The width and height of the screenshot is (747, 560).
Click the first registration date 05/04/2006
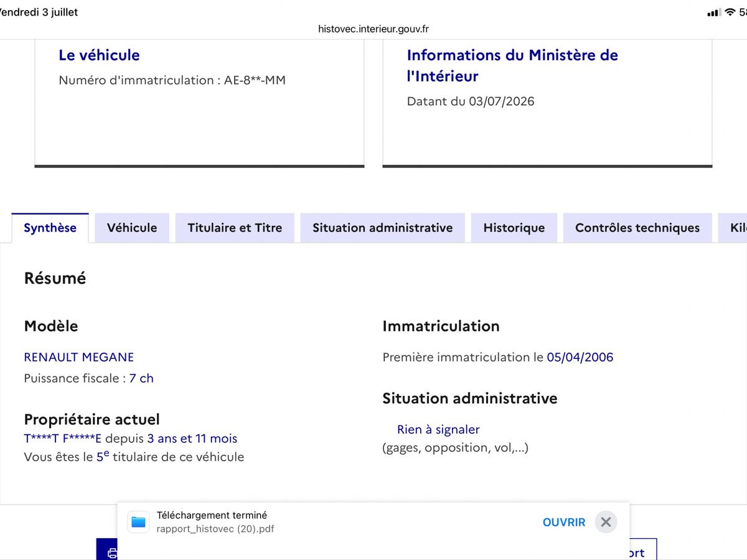[x=580, y=357]
